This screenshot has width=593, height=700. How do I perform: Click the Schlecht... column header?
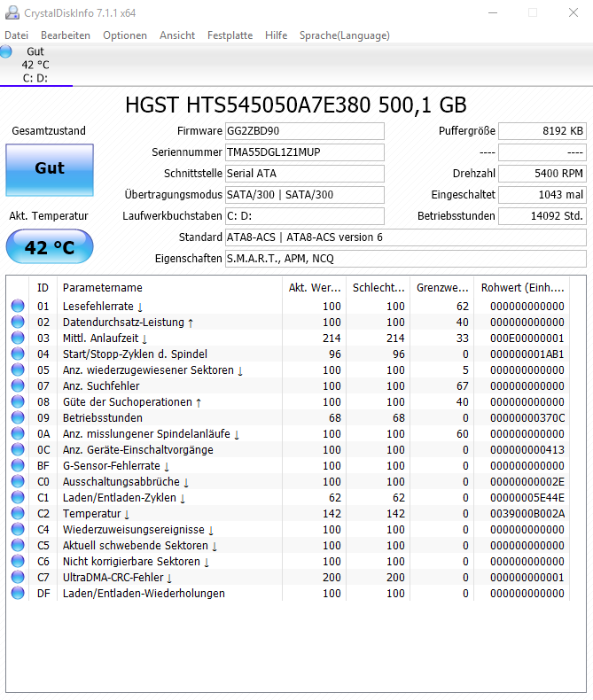coord(378,287)
